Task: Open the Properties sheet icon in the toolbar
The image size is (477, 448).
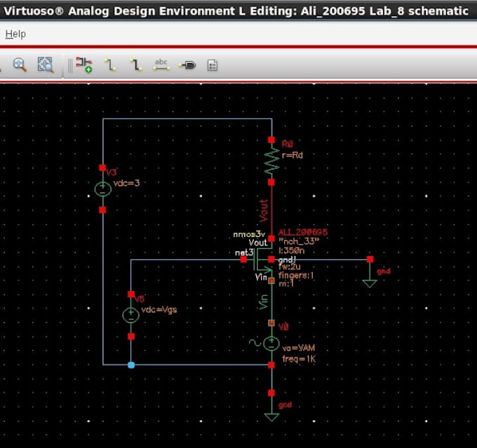Action: [213, 65]
